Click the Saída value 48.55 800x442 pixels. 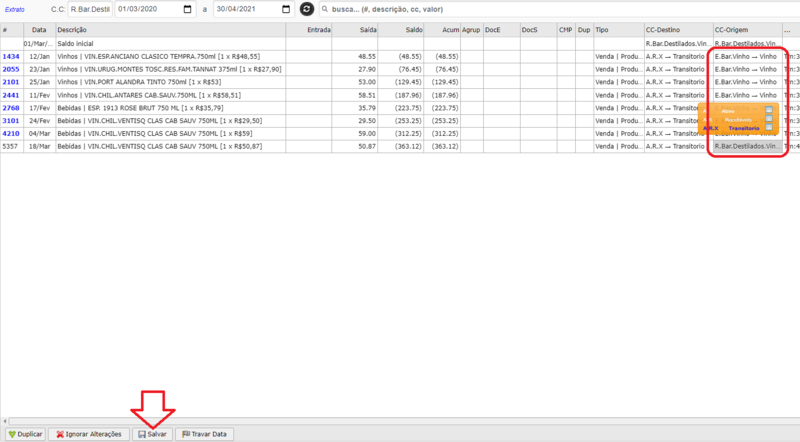point(367,57)
